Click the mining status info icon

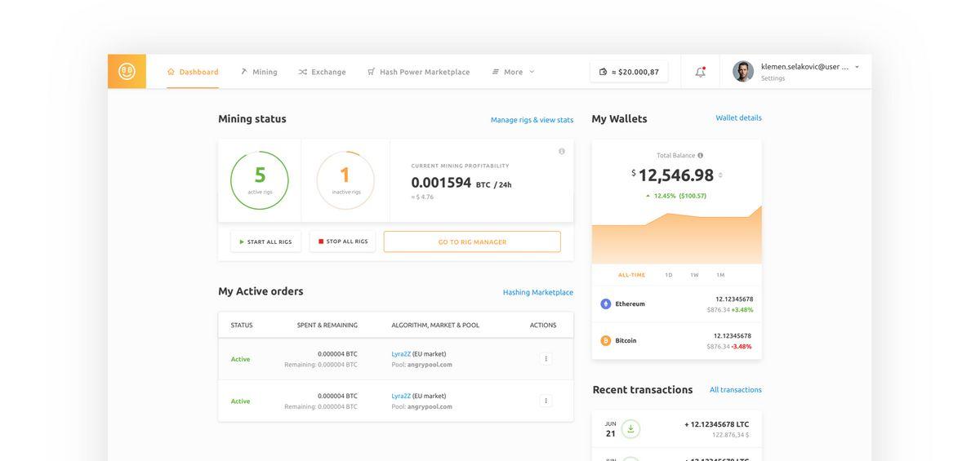[562, 151]
